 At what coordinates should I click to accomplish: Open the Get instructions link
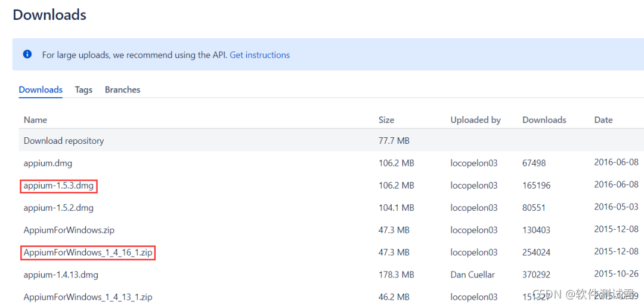(x=259, y=55)
